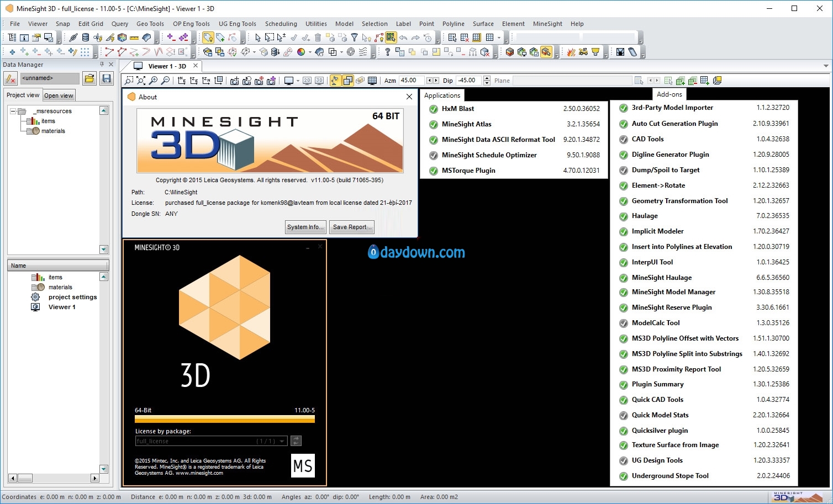Click the Zoom Extents icon

point(141,81)
